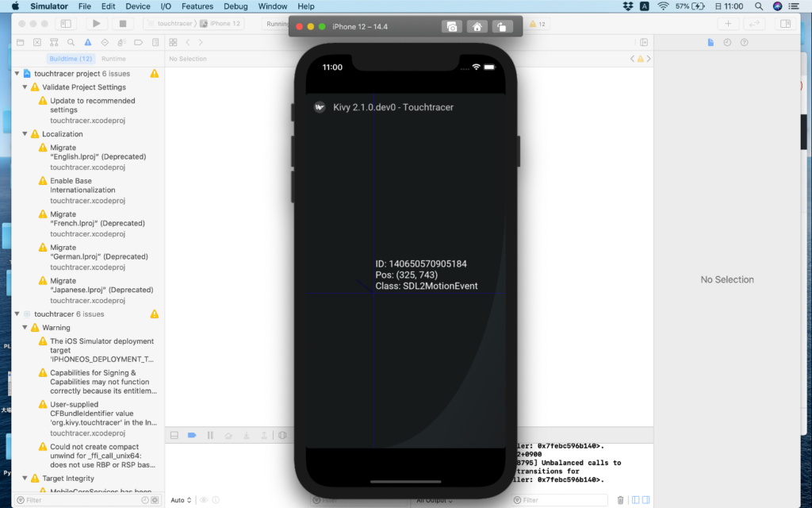Screen dimensions: 812x508
Task: Collapse touchtracer project 6 issues group
Action: [x=17, y=74]
